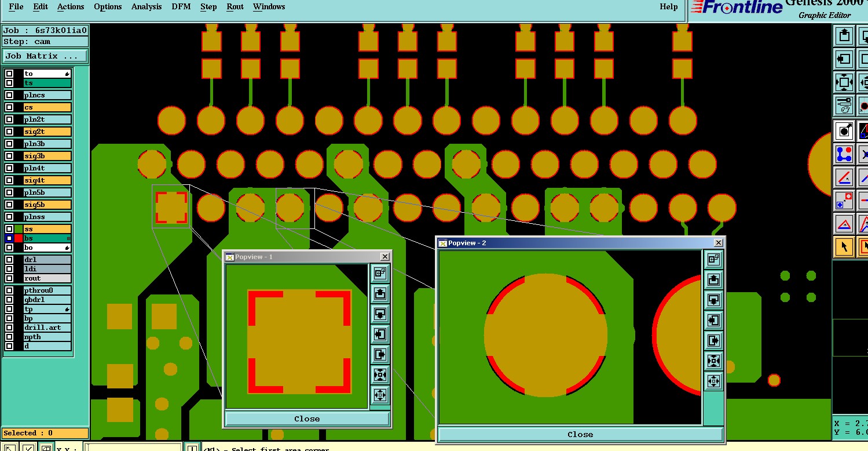Click red color swatch of bs layer
Viewport: 868px width, 451px height.
point(19,238)
